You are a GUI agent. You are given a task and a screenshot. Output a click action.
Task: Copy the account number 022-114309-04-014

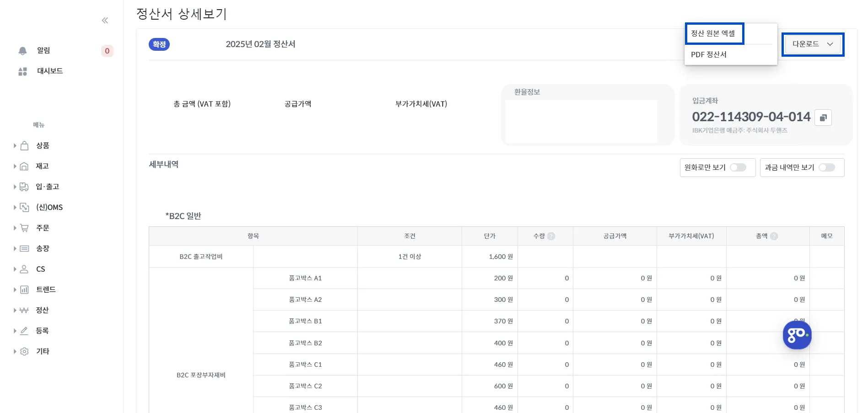coord(823,118)
